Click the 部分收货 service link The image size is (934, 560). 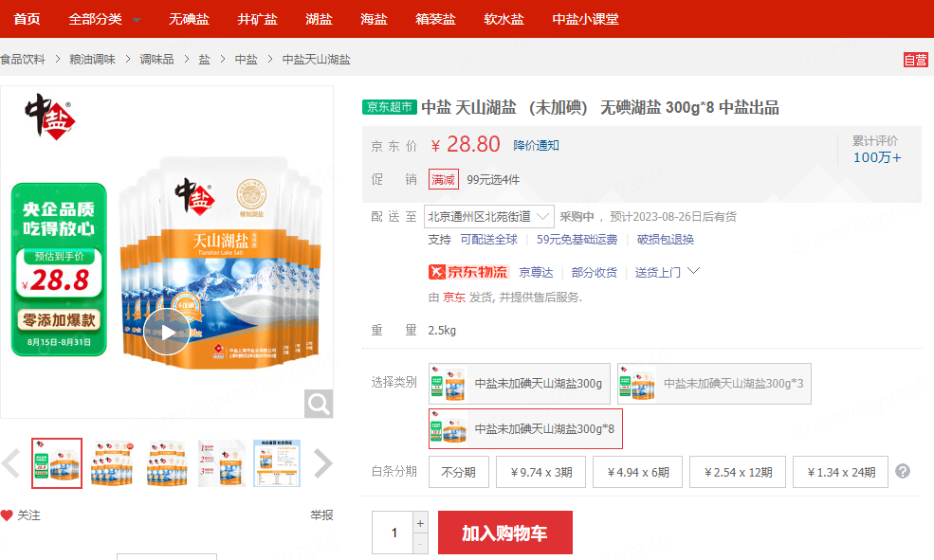pyautogui.click(x=594, y=273)
